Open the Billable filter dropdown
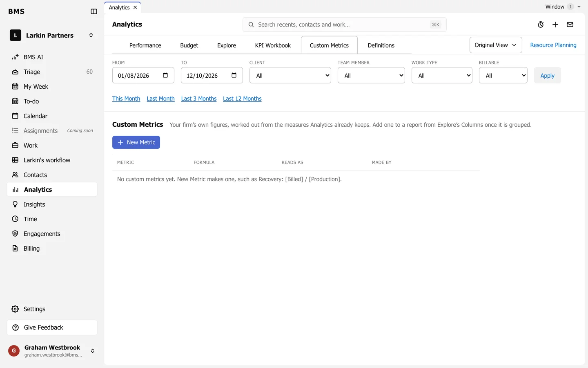Image resolution: width=588 pixels, height=368 pixels. point(503,76)
